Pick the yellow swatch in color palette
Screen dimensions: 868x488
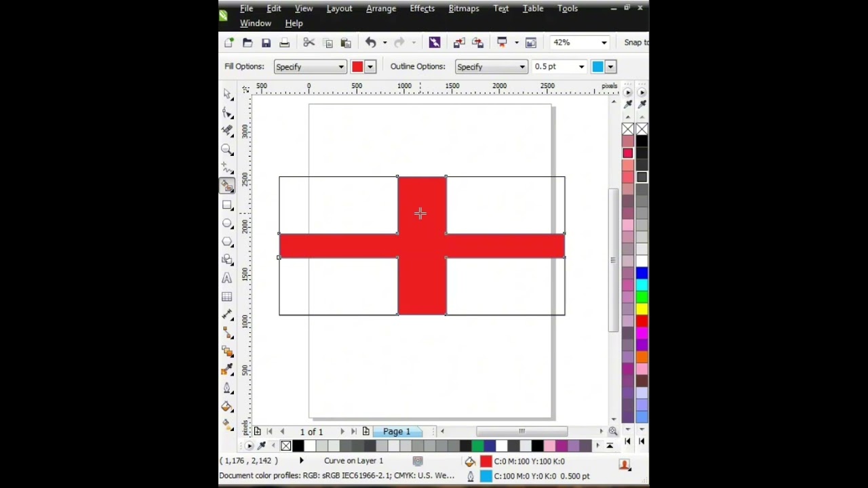tap(642, 309)
